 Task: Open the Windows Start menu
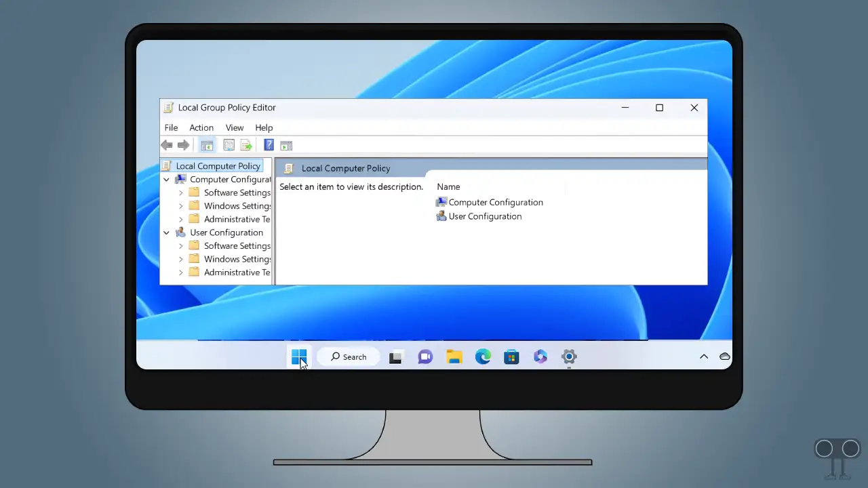pyautogui.click(x=299, y=357)
